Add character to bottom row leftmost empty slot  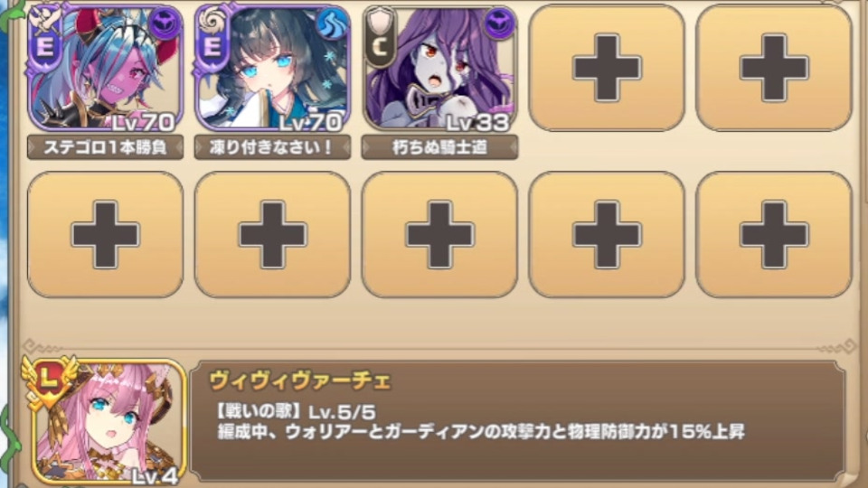[105, 235]
